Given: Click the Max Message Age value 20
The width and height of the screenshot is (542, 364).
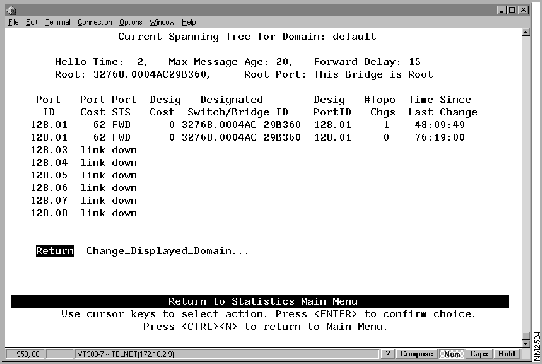Looking at the screenshot, I should coord(283,62).
